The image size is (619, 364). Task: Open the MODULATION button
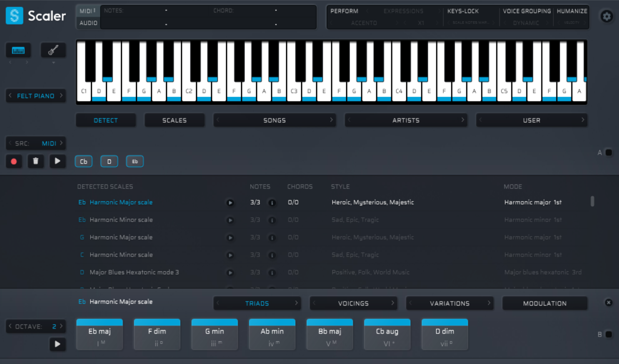tap(544, 303)
